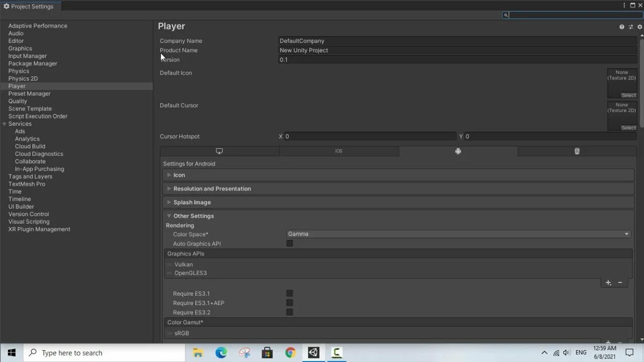Select the OpenGLES3 graphics API entry
This screenshot has height=362, width=644.
[190, 273]
